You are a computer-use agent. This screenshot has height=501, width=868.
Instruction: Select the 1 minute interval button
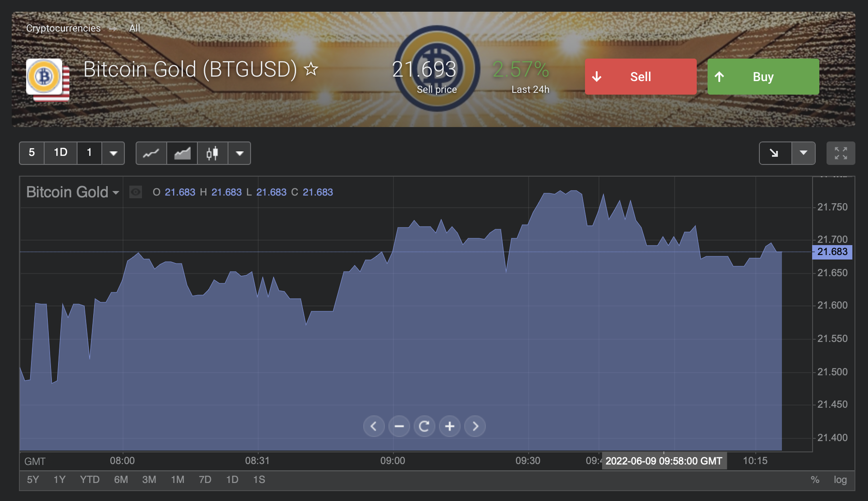[x=89, y=153]
